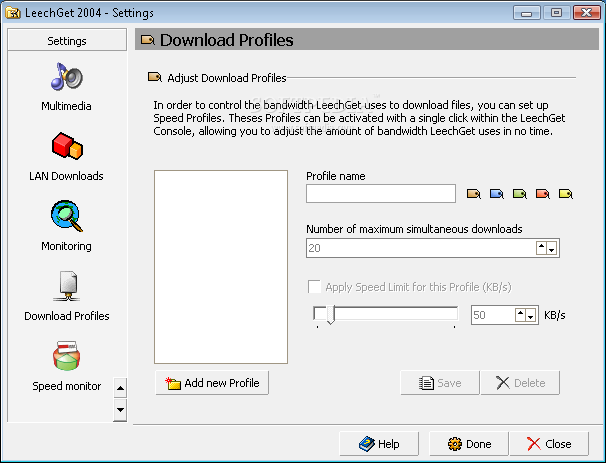
Task: Open the Speed monitor icon
Action: [66, 356]
